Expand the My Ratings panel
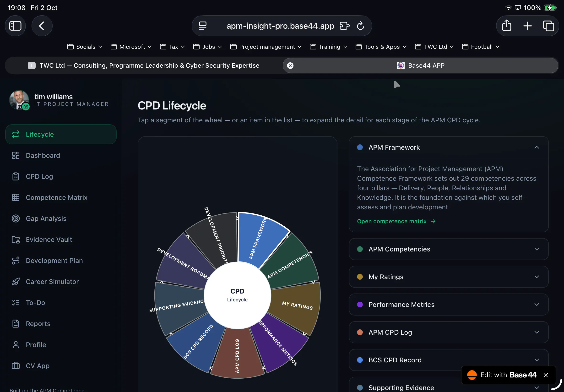The image size is (564, 392). [448, 277]
